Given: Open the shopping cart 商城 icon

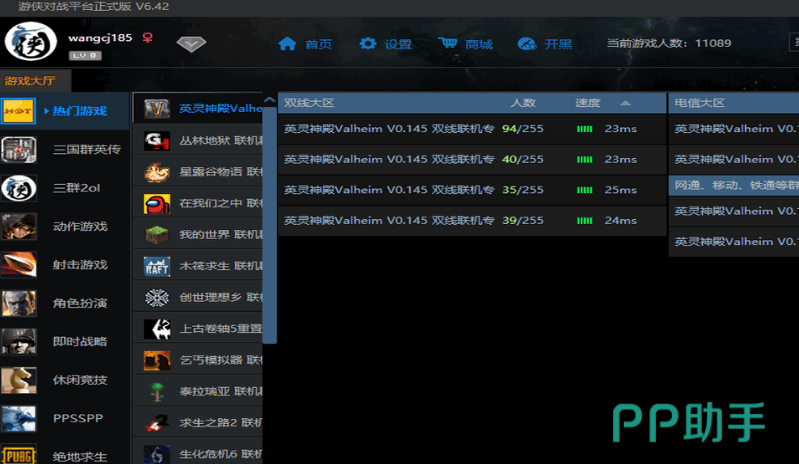Looking at the screenshot, I should (x=448, y=43).
